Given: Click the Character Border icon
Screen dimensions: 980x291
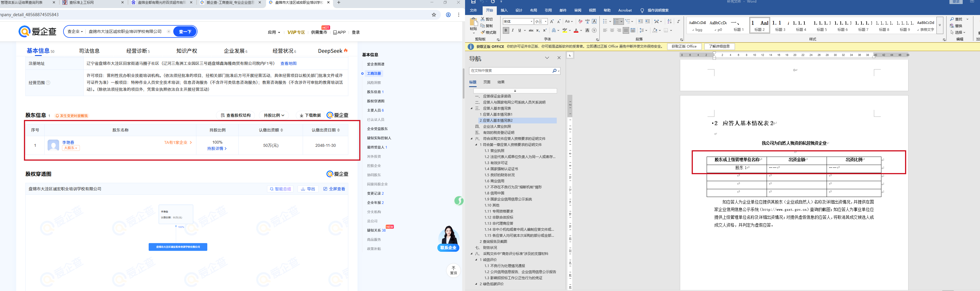Looking at the screenshot, I should [x=594, y=22].
